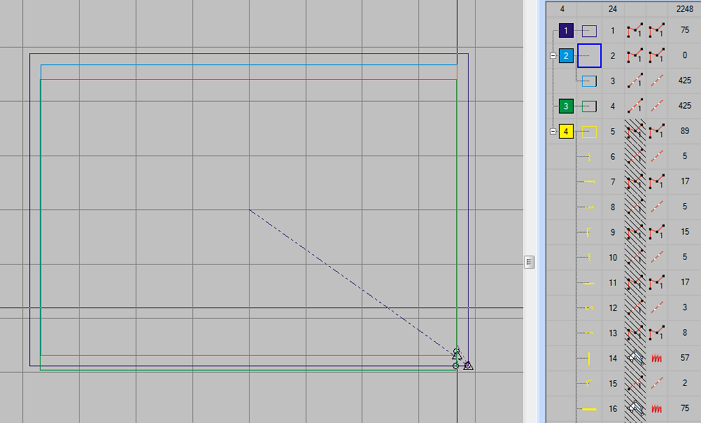This screenshot has width=701, height=423.
Task: Click the stitch count '8' in row 13
Action: pyautogui.click(x=685, y=332)
